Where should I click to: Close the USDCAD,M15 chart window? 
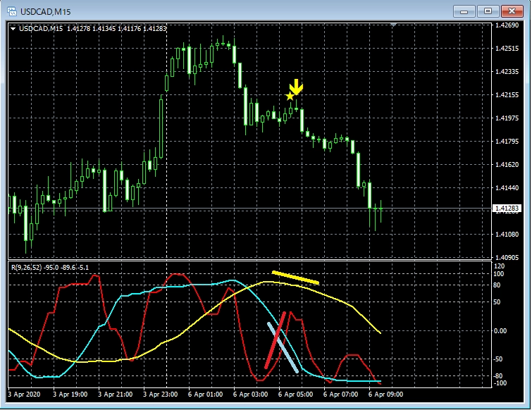point(512,11)
